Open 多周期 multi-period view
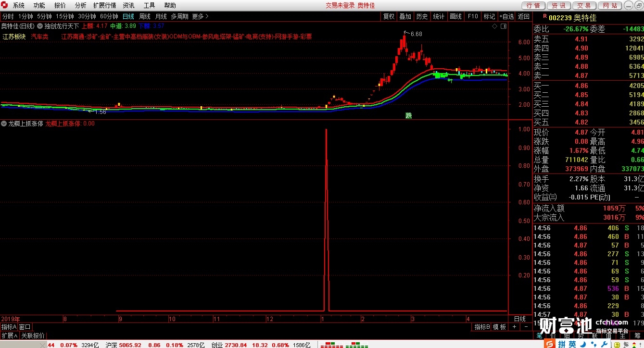644x348 pixels. [x=179, y=16]
